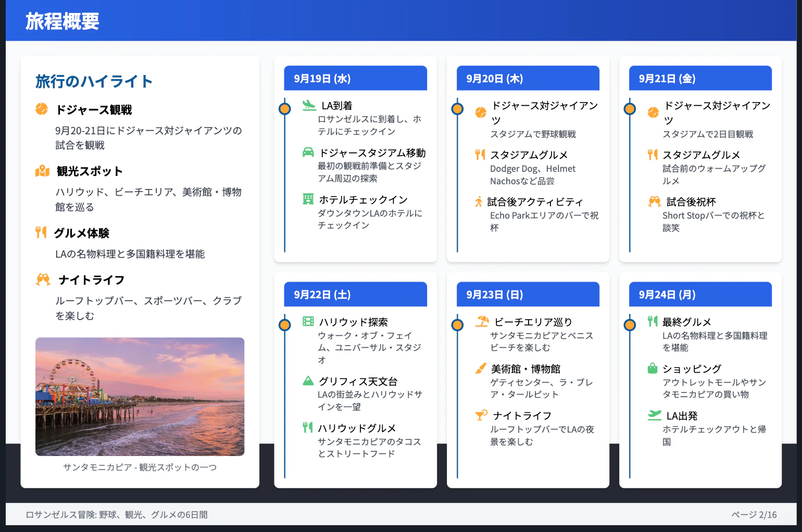
Task: Click the 9月23日 (日) day header
Action: coord(528,294)
